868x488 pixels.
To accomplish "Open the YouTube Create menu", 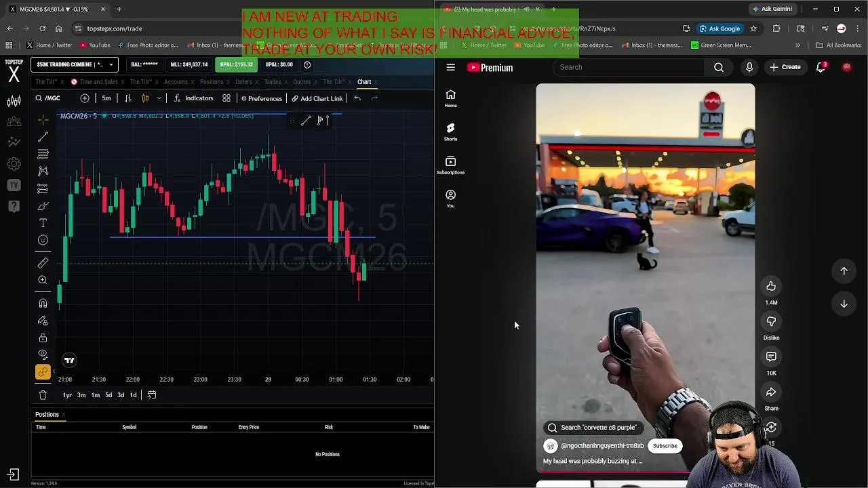I will tap(785, 67).
